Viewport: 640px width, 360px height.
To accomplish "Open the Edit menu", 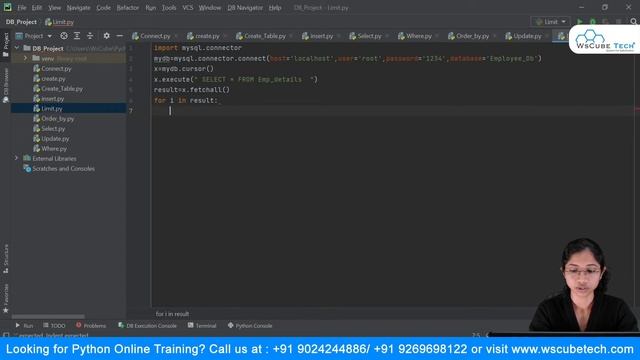I will tap(37, 8).
